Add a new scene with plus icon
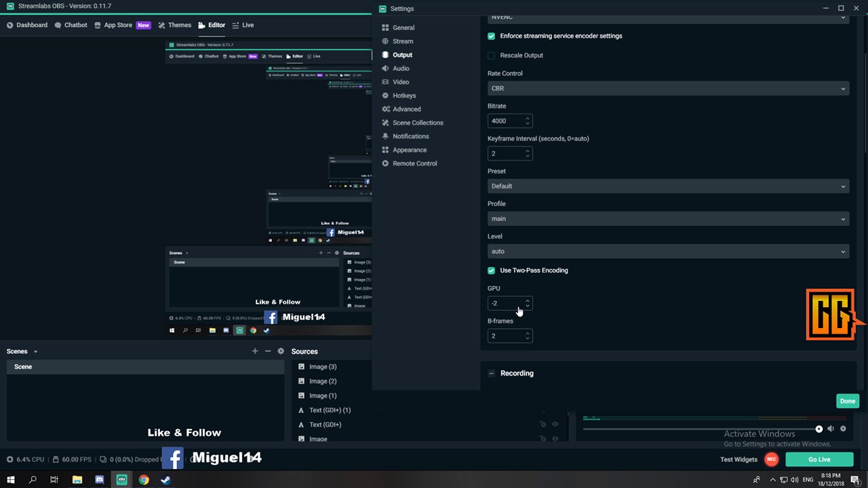868x488 pixels. tap(255, 351)
